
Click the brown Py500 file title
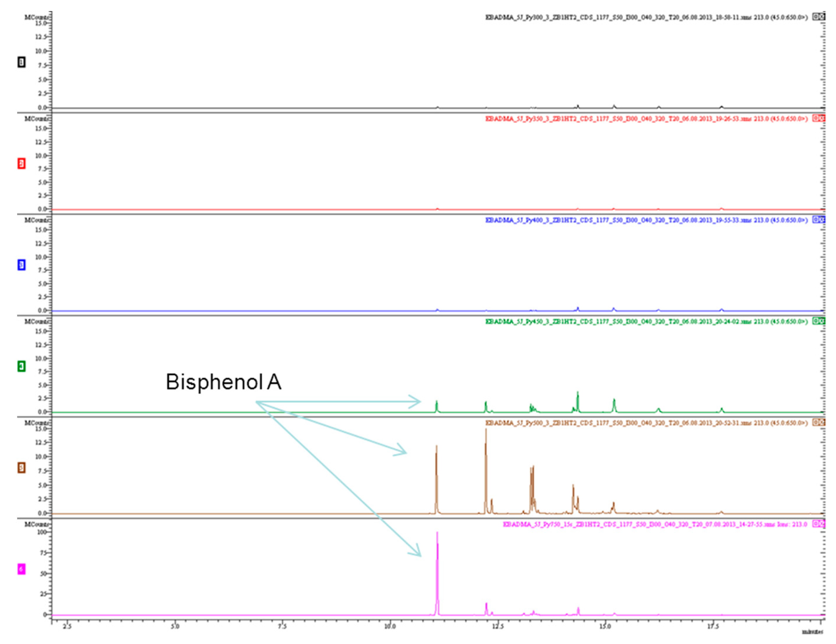(646, 423)
